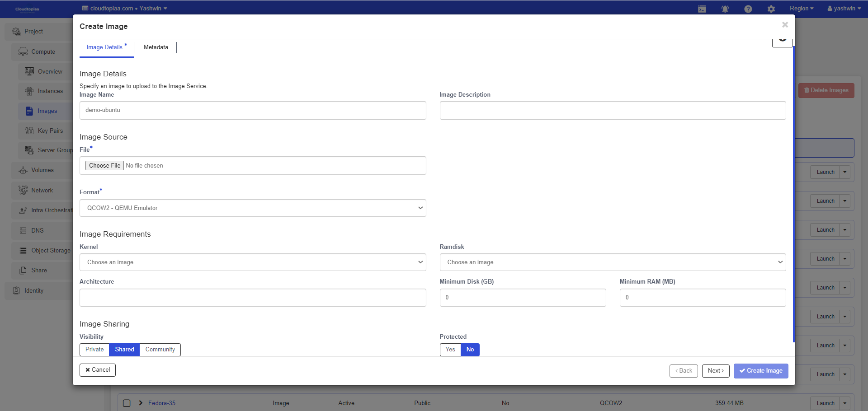The height and width of the screenshot is (411, 868).
Task: Set visibility to Community
Action: (160, 350)
